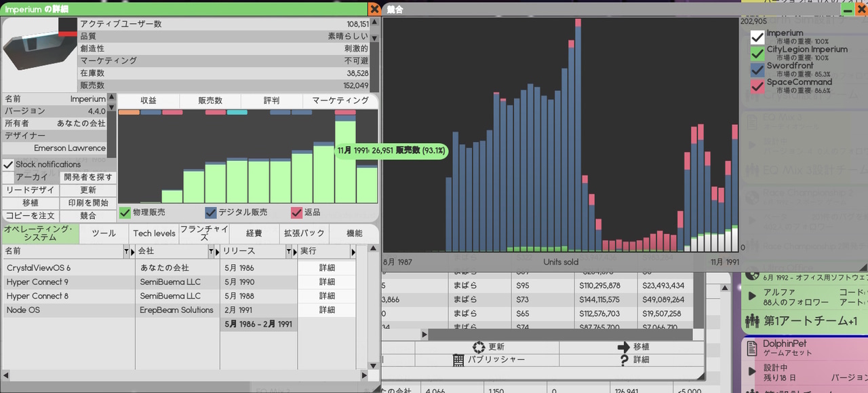Toggle デジタル販売 chart series
Viewport: 868px width, 393px height.
click(211, 212)
